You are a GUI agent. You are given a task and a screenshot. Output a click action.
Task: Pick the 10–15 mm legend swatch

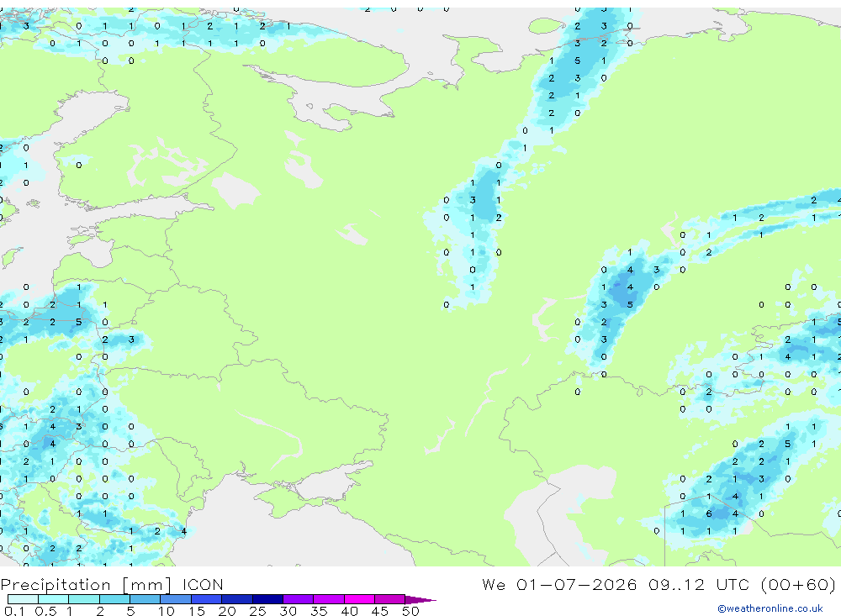coord(176,599)
